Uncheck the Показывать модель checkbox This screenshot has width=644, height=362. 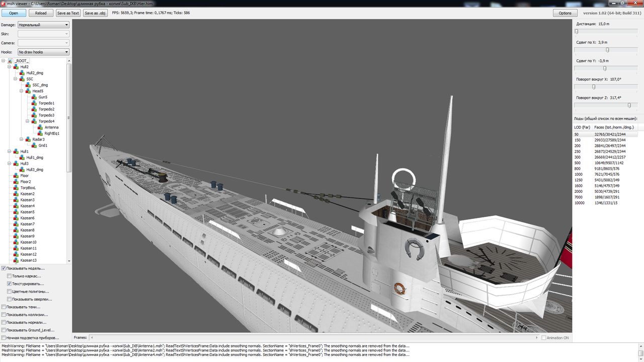point(4,268)
